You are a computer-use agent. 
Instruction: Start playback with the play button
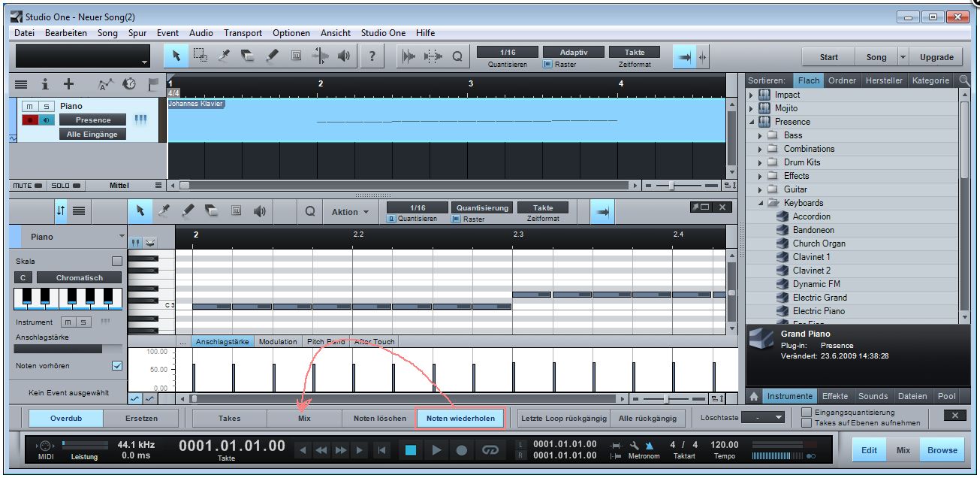(436, 450)
